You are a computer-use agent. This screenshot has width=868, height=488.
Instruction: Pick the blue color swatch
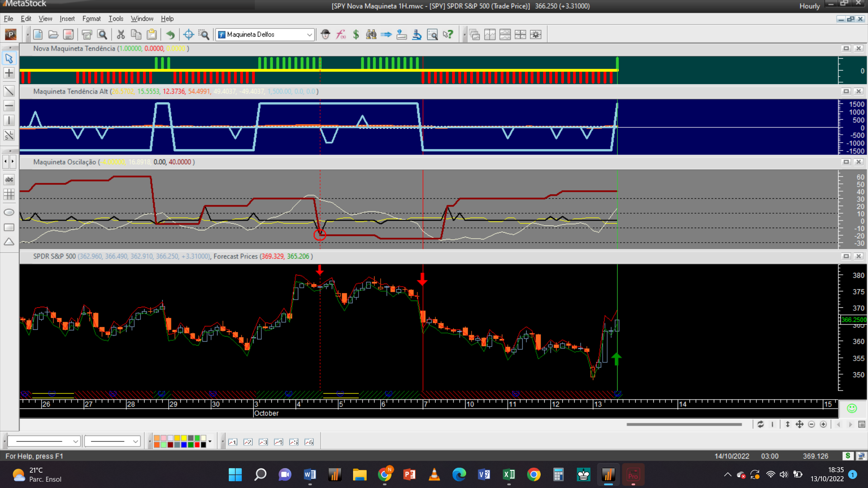coord(184,445)
